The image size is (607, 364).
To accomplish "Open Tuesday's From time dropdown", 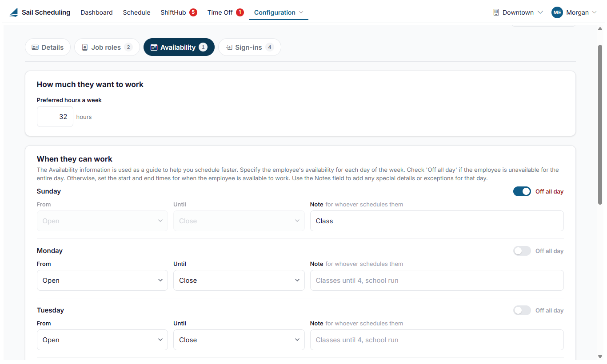I will point(102,340).
